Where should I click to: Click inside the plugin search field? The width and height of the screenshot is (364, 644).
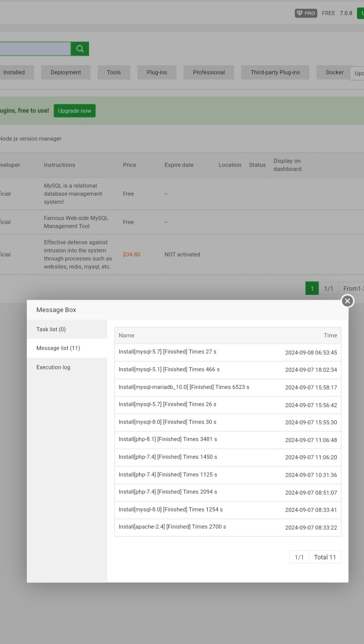[x=34, y=49]
